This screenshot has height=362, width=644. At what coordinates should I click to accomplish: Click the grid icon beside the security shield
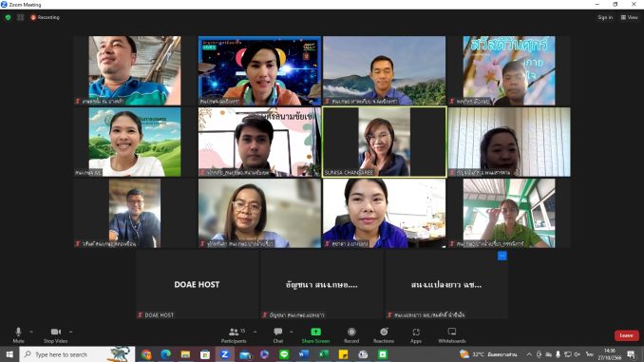(21, 17)
